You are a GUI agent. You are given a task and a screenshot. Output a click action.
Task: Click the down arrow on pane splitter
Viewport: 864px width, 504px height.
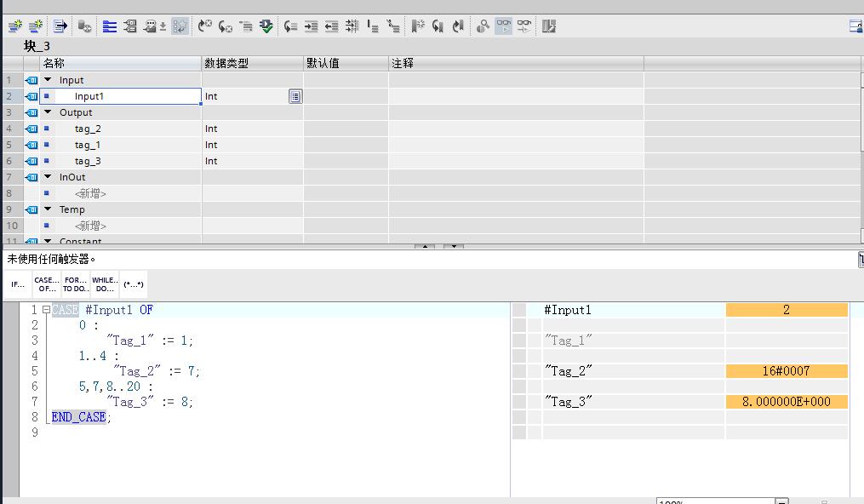[x=454, y=246]
